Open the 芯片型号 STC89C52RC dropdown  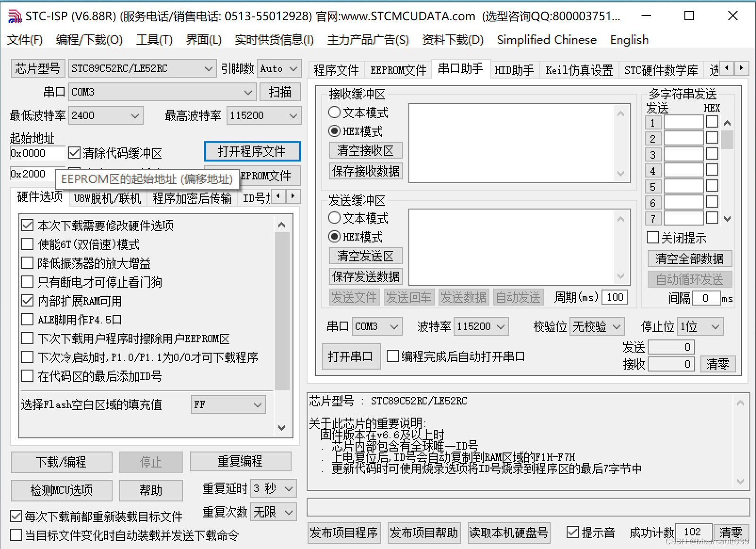[x=143, y=69]
